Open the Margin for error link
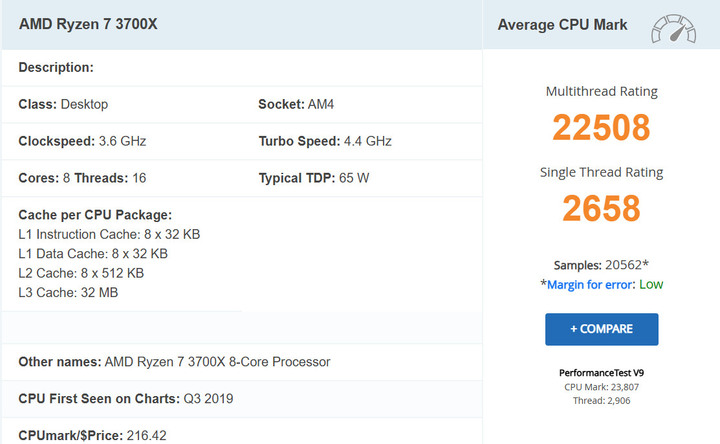 (x=590, y=285)
